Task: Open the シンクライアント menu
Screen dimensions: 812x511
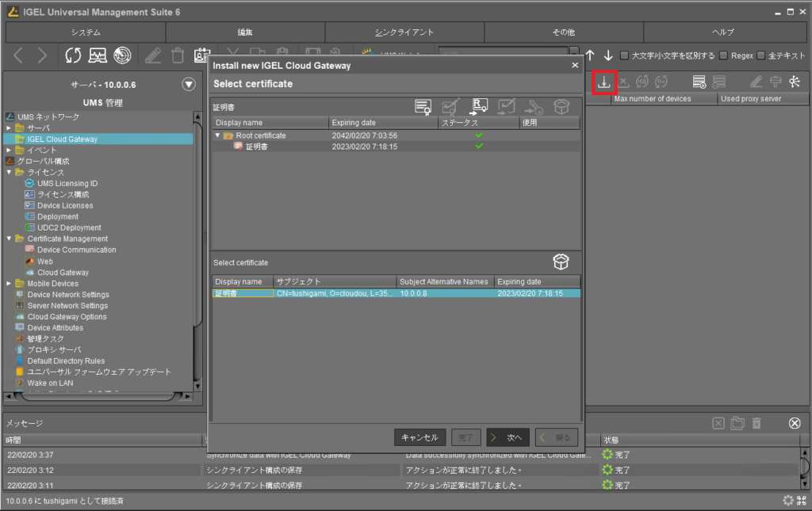Action: [x=404, y=32]
